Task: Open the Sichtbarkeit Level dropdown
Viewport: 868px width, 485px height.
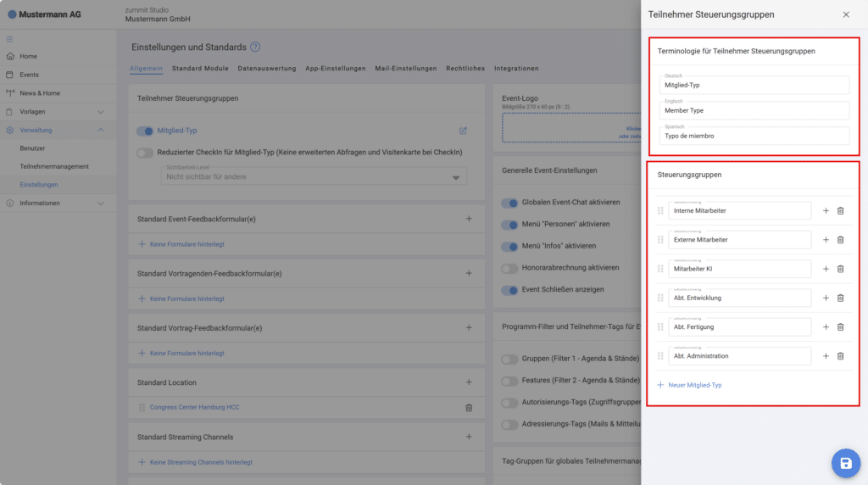Action: pyautogui.click(x=314, y=176)
